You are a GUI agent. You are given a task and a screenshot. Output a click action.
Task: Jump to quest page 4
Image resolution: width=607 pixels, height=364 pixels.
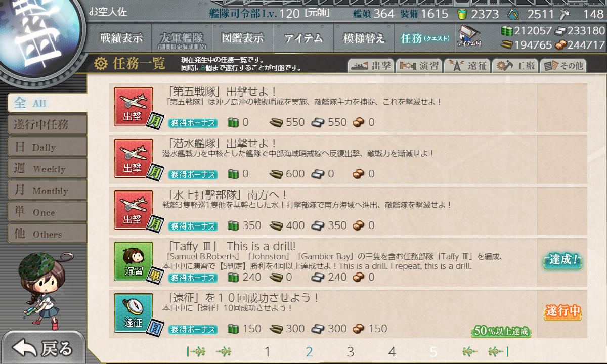coord(392,352)
